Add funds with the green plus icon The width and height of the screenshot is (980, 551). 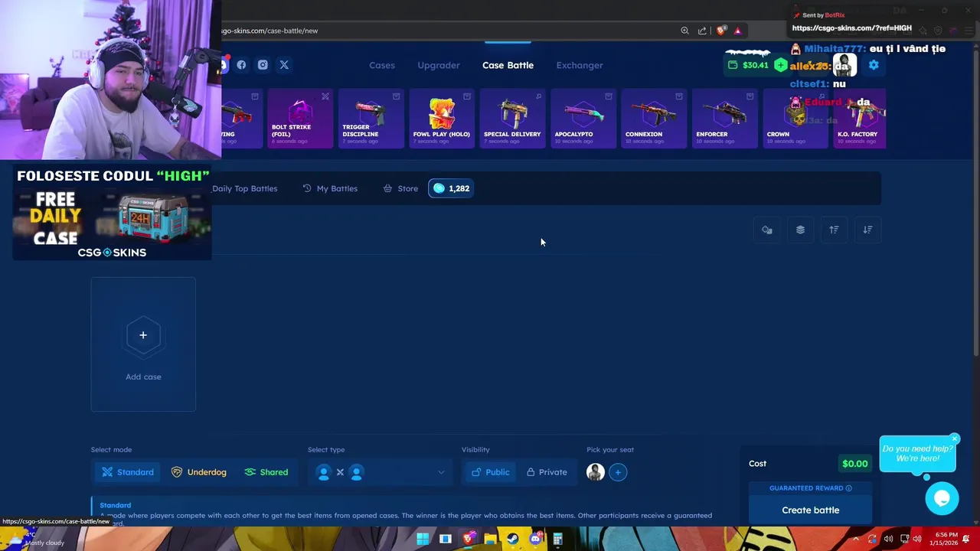780,65
